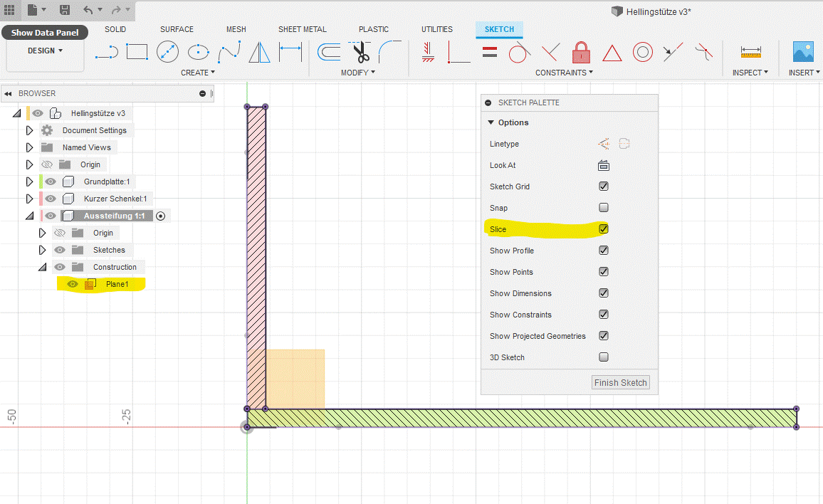Enable the Snap checkbox
Viewport: 823px width, 504px height.
(604, 208)
